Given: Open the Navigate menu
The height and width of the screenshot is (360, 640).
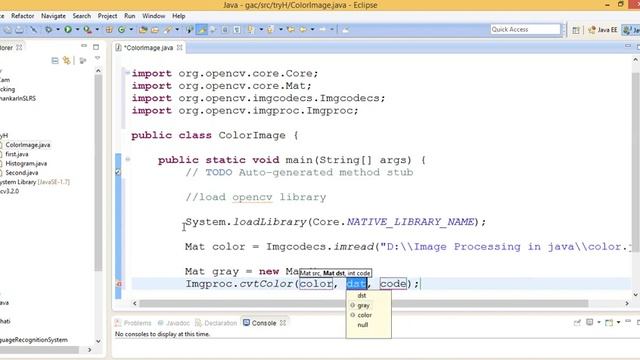Looking at the screenshot, I should pos(53,16).
